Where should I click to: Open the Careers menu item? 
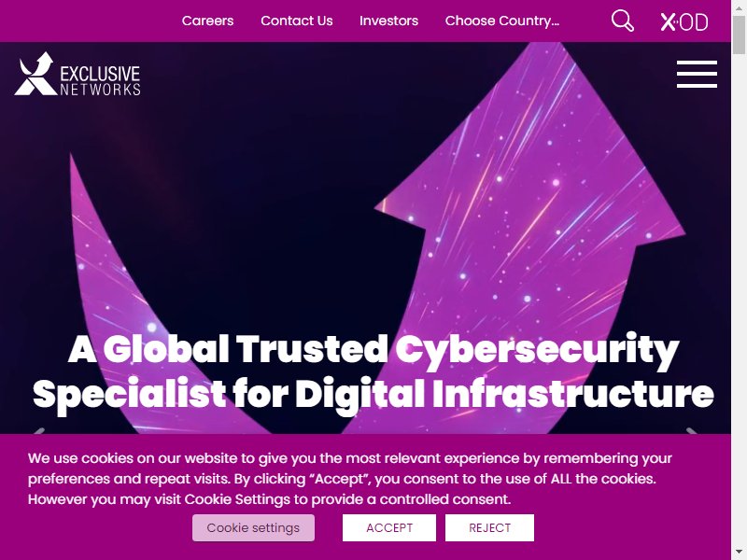pos(207,21)
